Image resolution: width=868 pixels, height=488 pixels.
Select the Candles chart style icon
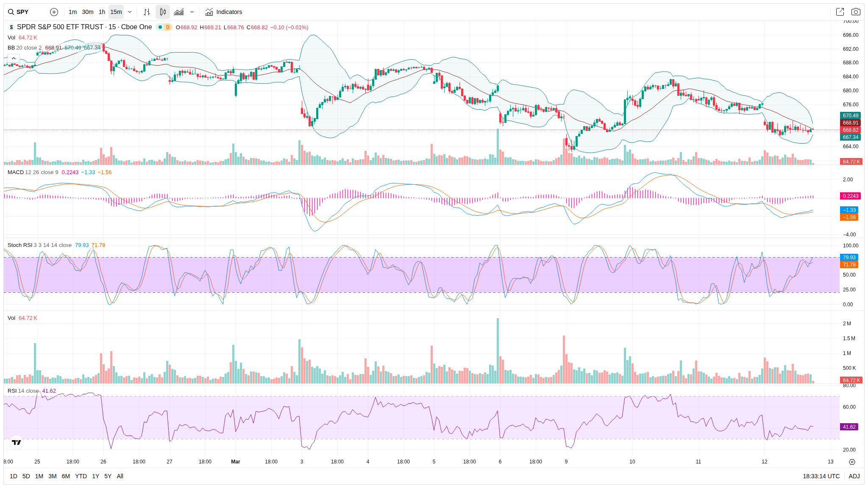163,12
